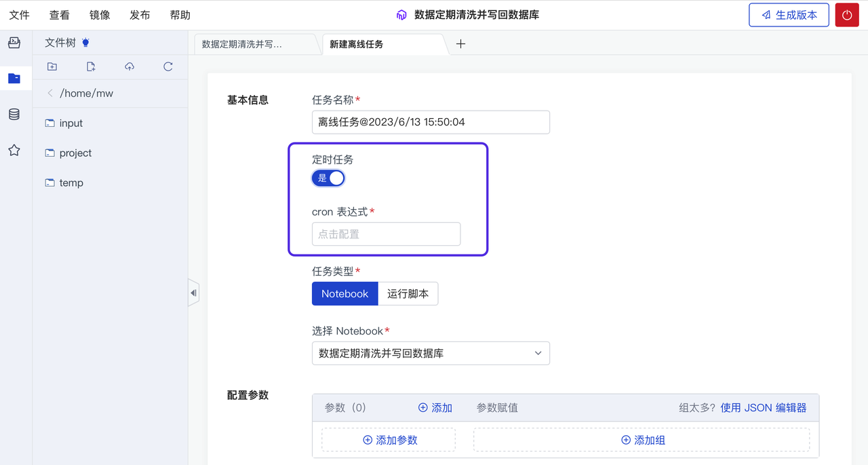Open favorites via the star icon
Image resolution: width=868 pixels, height=465 pixels.
pyautogui.click(x=14, y=150)
